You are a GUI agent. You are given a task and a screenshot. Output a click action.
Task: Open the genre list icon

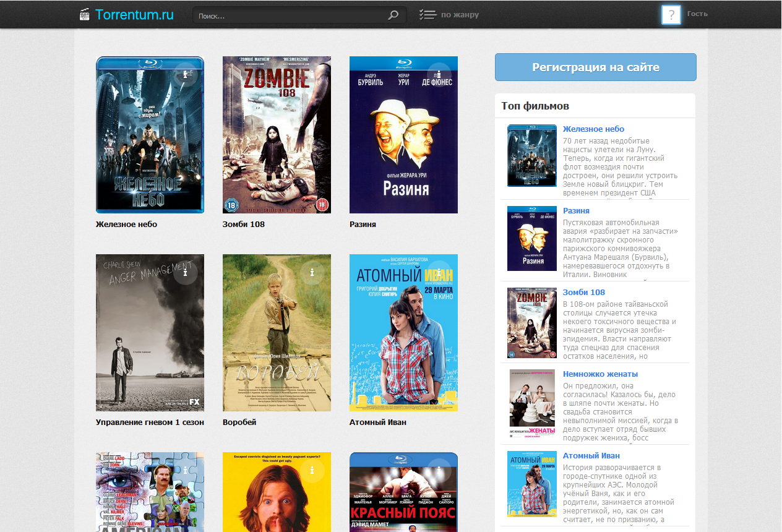pos(428,15)
